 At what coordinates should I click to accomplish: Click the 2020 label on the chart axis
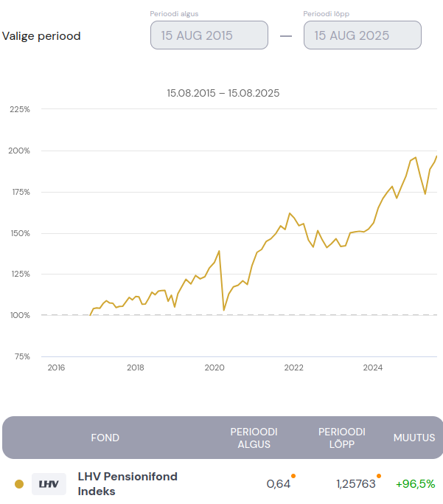pyautogui.click(x=214, y=367)
